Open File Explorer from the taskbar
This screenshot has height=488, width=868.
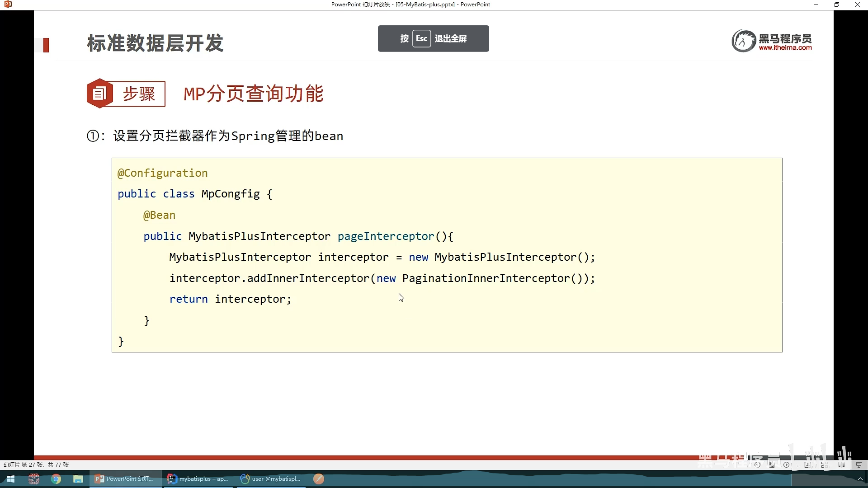click(78, 479)
